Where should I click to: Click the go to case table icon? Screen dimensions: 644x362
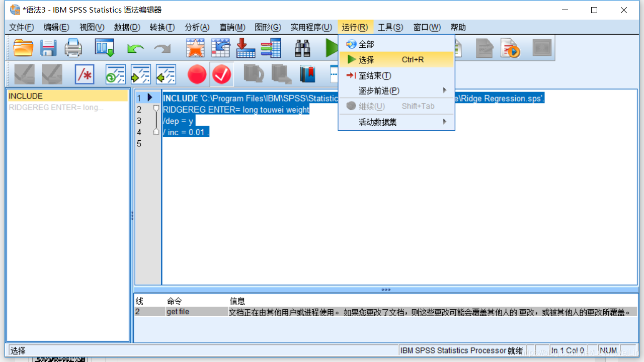coord(220,48)
